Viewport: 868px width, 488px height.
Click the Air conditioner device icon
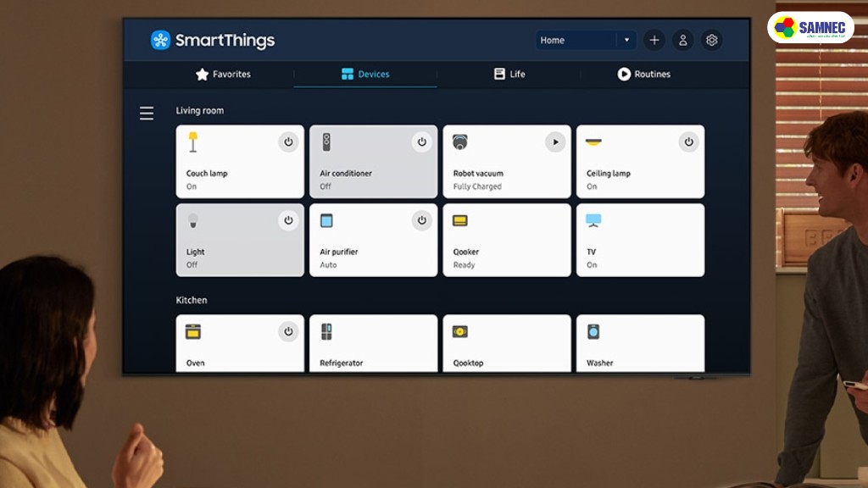pyautogui.click(x=326, y=142)
